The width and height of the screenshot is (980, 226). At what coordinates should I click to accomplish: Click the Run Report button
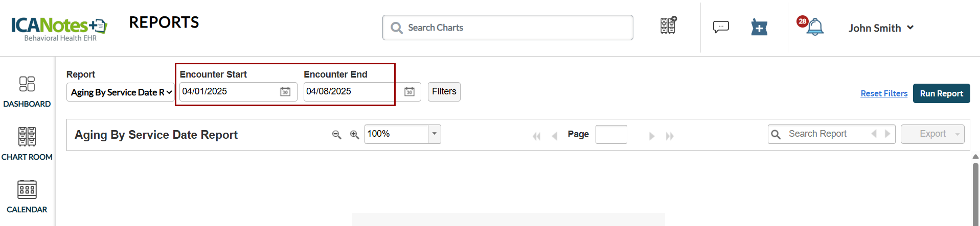pyautogui.click(x=941, y=93)
